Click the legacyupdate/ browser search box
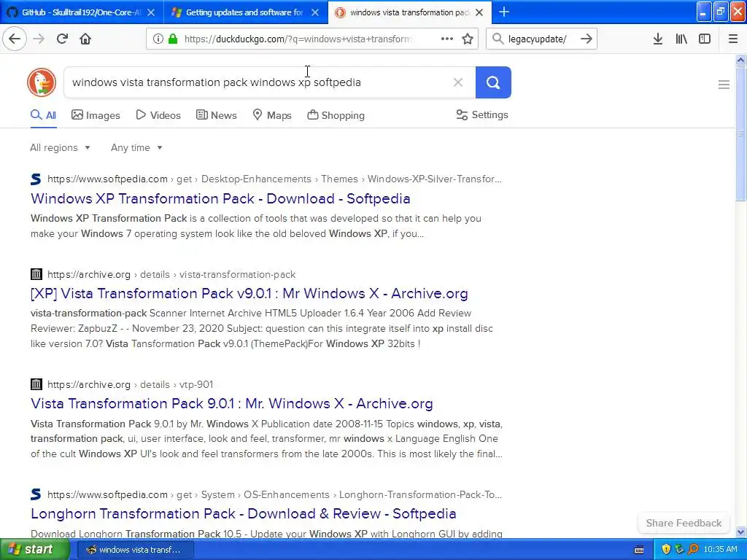Viewport: 747px width, 560px height. pyautogui.click(x=541, y=39)
